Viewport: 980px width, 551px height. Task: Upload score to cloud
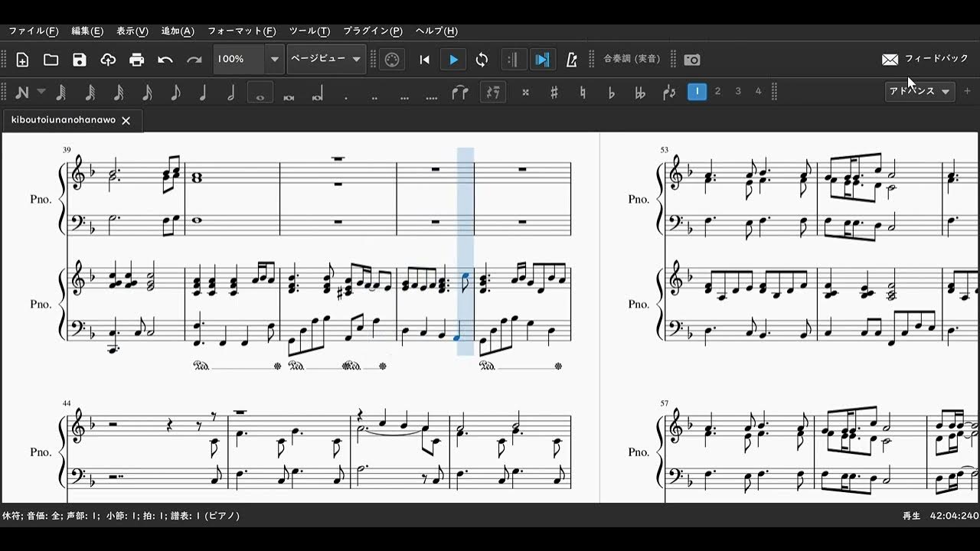[108, 60]
